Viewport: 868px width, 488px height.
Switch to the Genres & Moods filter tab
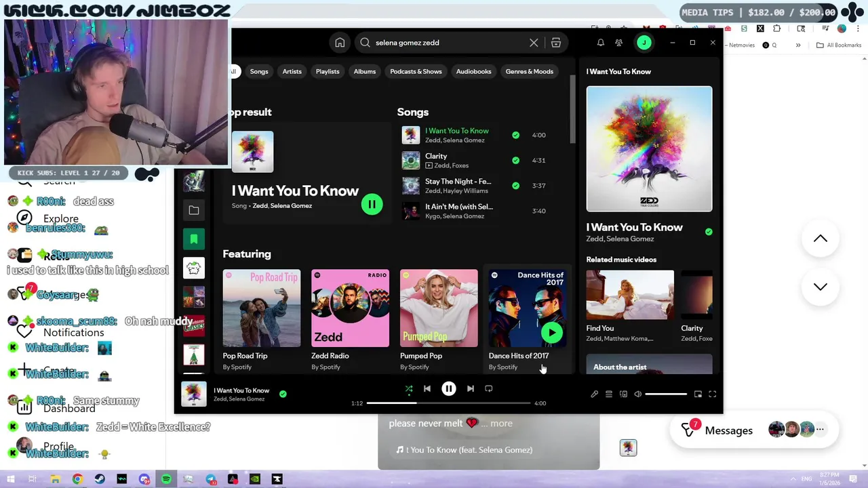pyautogui.click(x=530, y=71)
